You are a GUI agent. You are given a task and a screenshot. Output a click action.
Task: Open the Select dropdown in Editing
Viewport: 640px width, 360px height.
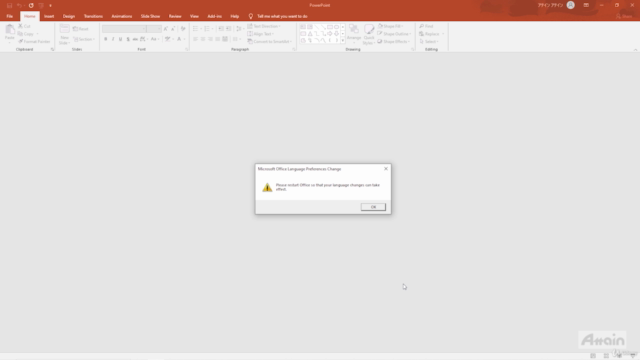pos(429,42)
